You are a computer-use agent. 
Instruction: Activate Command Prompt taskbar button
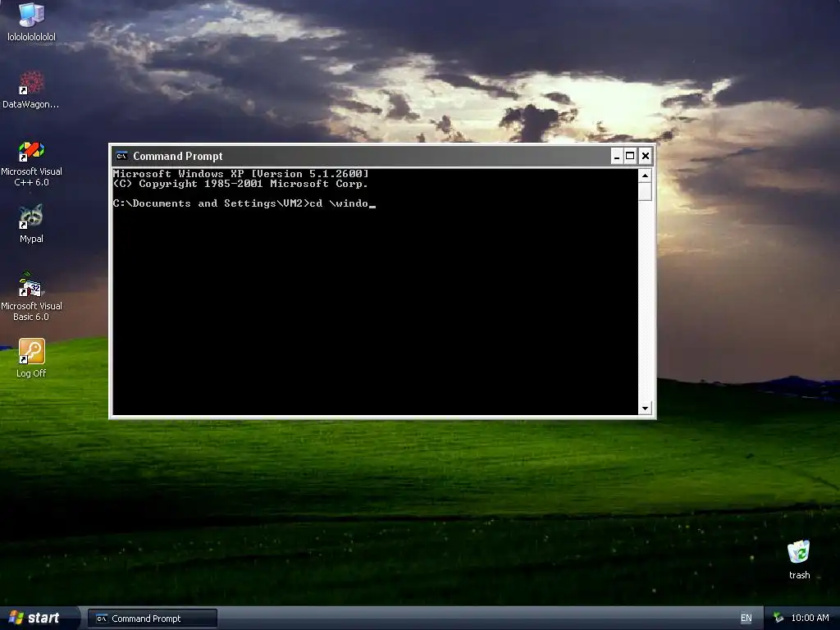(153, 619)
